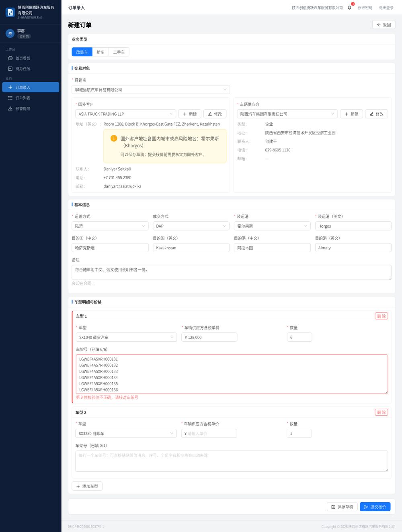Viewport: 402px width, 532px height.
Task: Open the 成交方式 dropdown showing DAP
Action: [x=191, y=226]
